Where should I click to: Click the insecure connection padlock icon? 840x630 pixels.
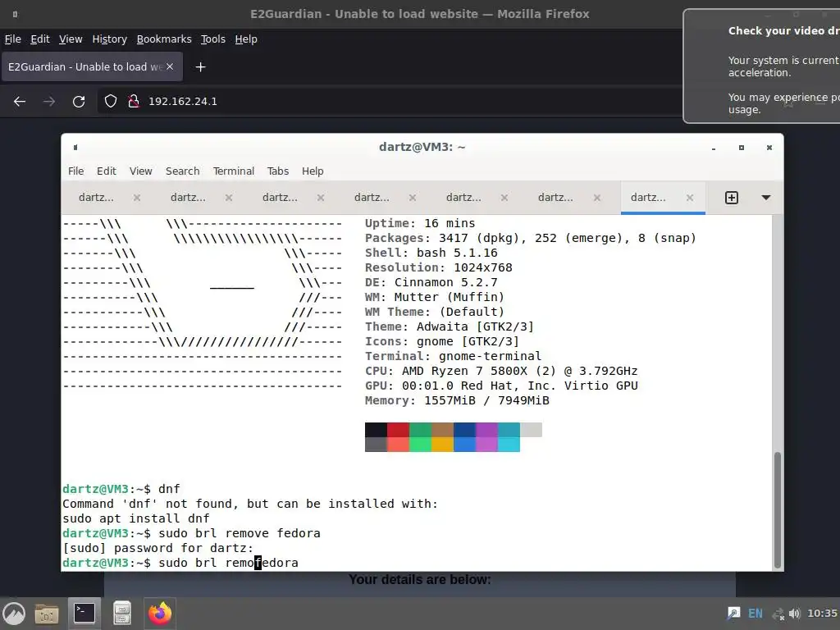pyautogui.click(x=134, y=101)
